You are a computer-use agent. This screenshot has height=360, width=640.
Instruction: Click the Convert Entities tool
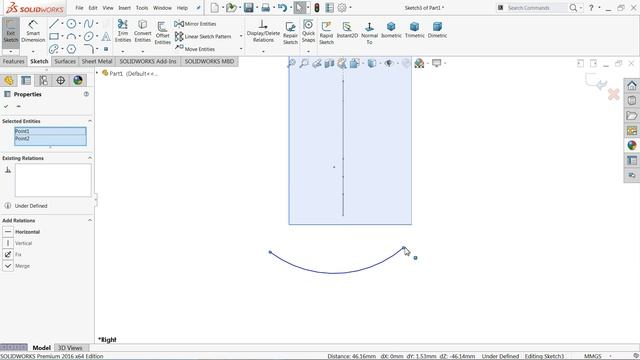tap(142, 31)
